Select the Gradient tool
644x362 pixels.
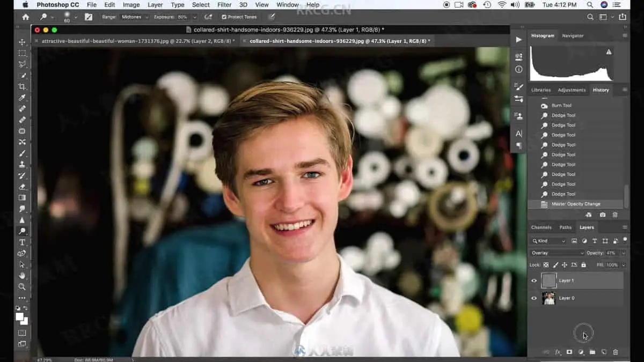click(22, 198)
